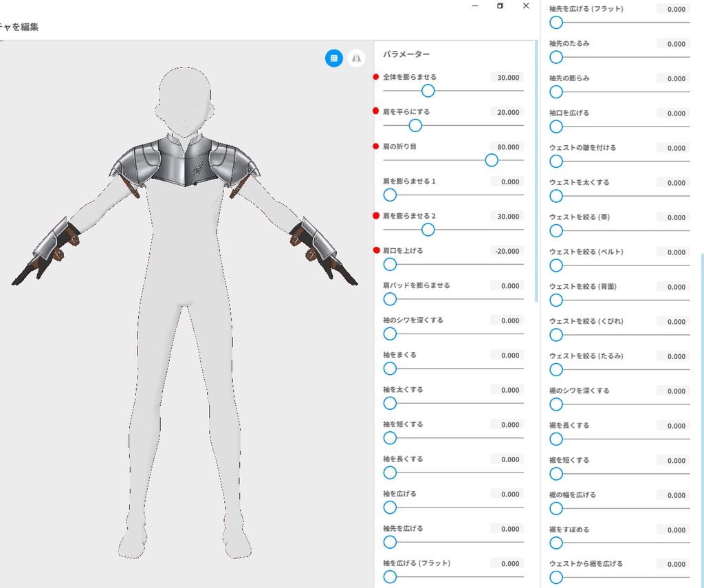Close the texture editor window

point(526,6)
